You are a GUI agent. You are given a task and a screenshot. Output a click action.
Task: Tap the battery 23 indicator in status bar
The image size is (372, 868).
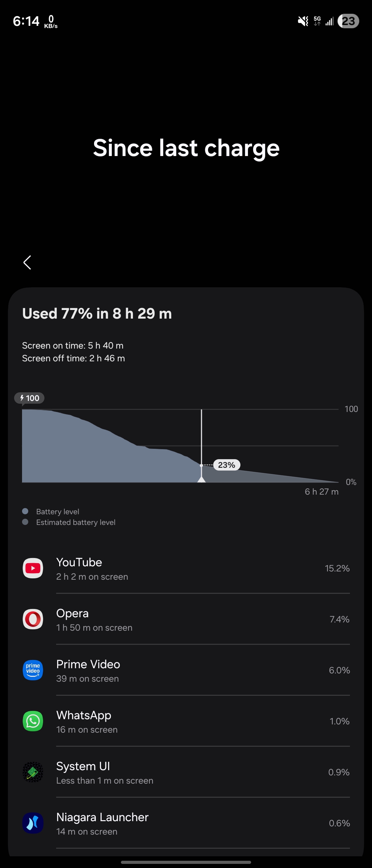348,21
